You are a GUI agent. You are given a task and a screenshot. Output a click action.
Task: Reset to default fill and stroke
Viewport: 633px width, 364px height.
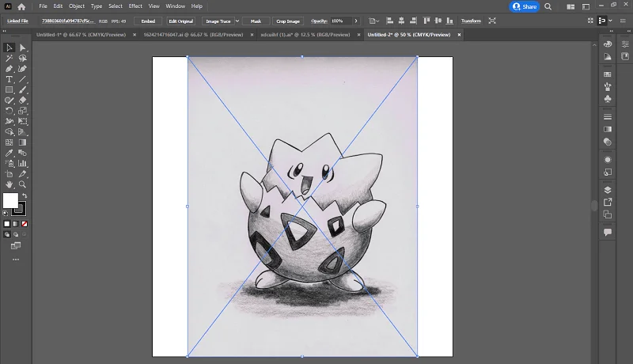click(x=6, y=213)
